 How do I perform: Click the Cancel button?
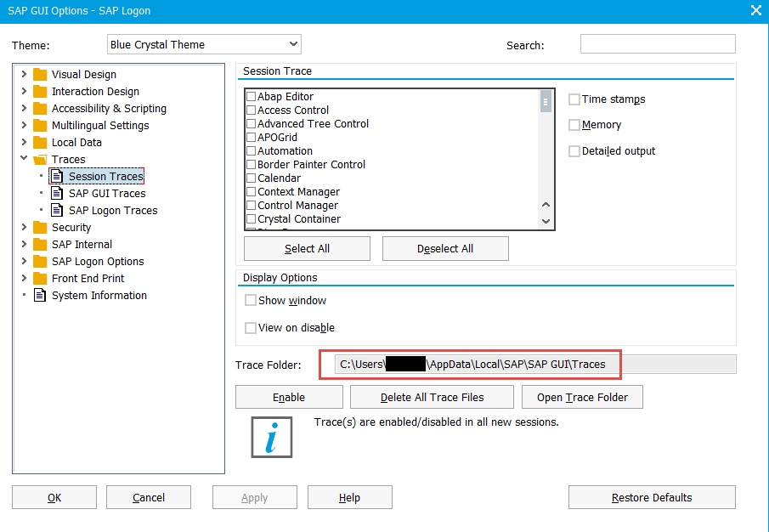click(x=149, y=498)
